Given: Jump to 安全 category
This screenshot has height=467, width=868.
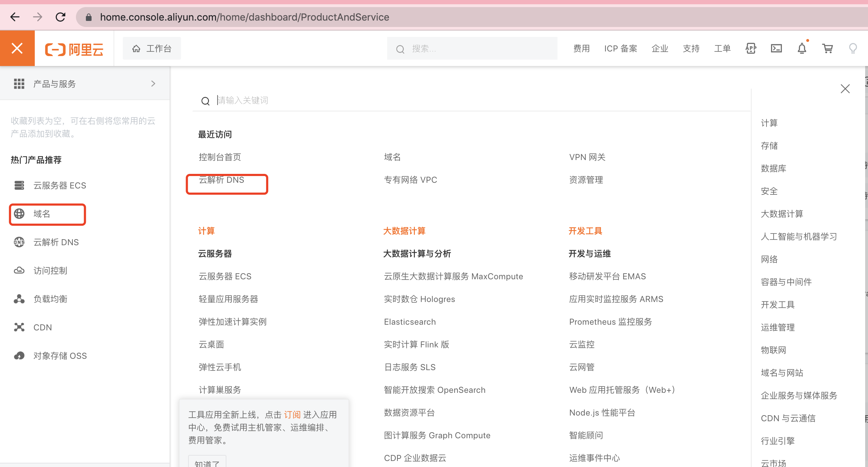Looking at the screenshot, I should coord(769,191).
